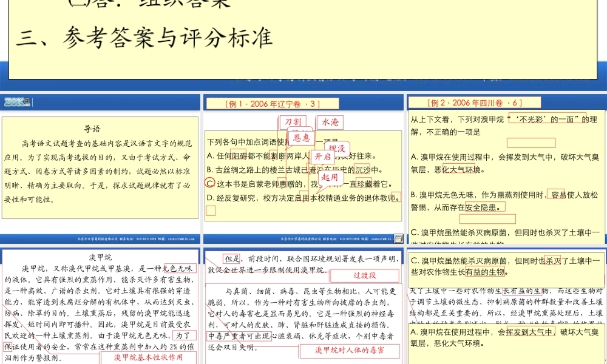Viewport: 607px width, 364px height.
Task: Click the 起用 callout bubble
Action: (x=330, y=177)
